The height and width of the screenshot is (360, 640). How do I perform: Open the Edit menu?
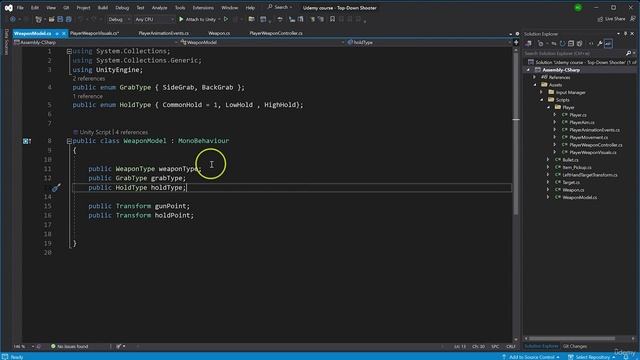click(35, 8)
